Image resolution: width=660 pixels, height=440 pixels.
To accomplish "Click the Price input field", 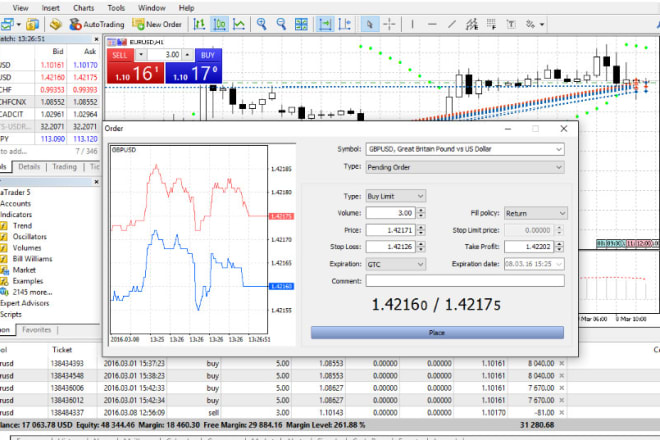I will [x=391, y=230].
